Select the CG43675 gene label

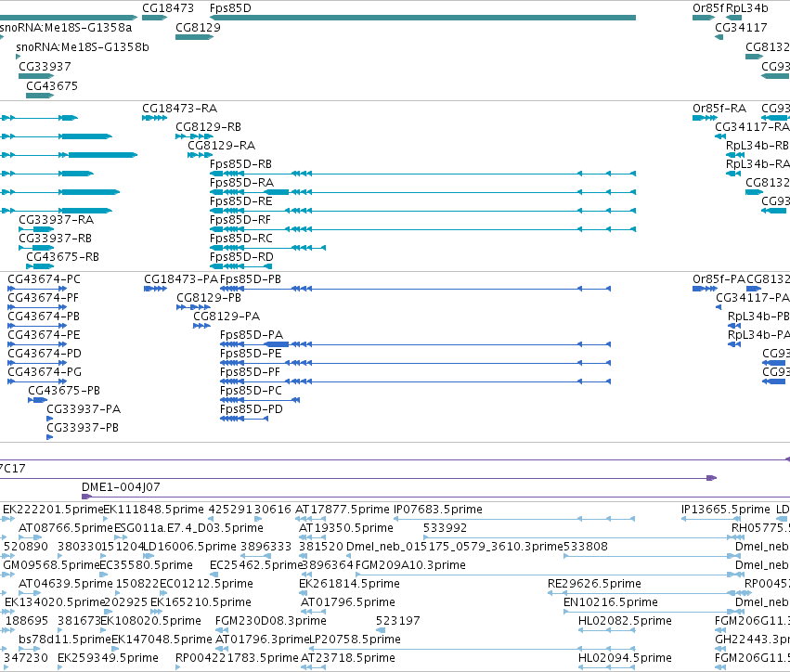(x=52, y=86)
